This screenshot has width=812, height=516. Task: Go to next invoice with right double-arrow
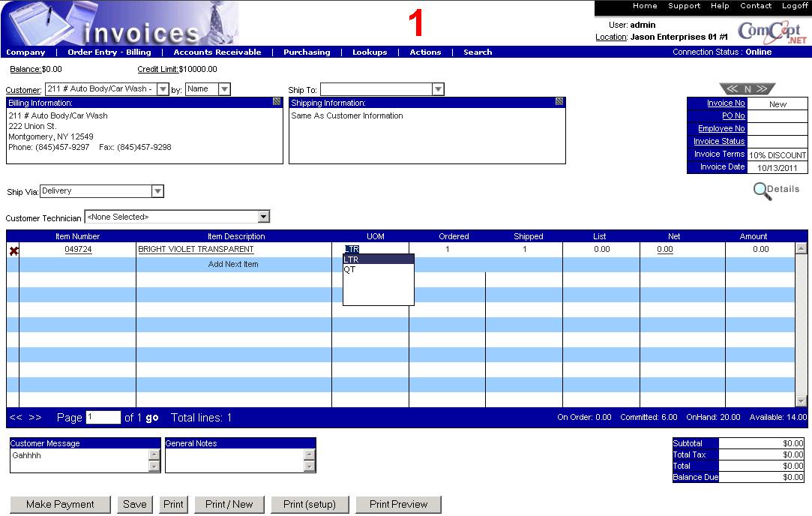763,89
